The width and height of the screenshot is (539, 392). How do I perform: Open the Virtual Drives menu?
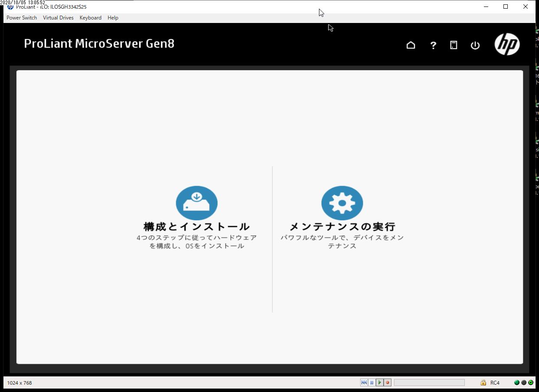click(x=58, y=18)
